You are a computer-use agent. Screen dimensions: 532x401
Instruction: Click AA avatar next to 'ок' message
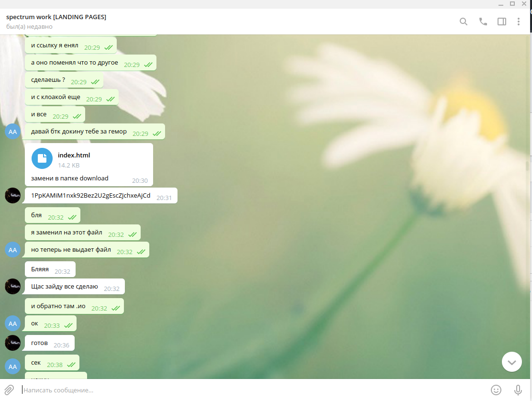click(x=12, y=323)
